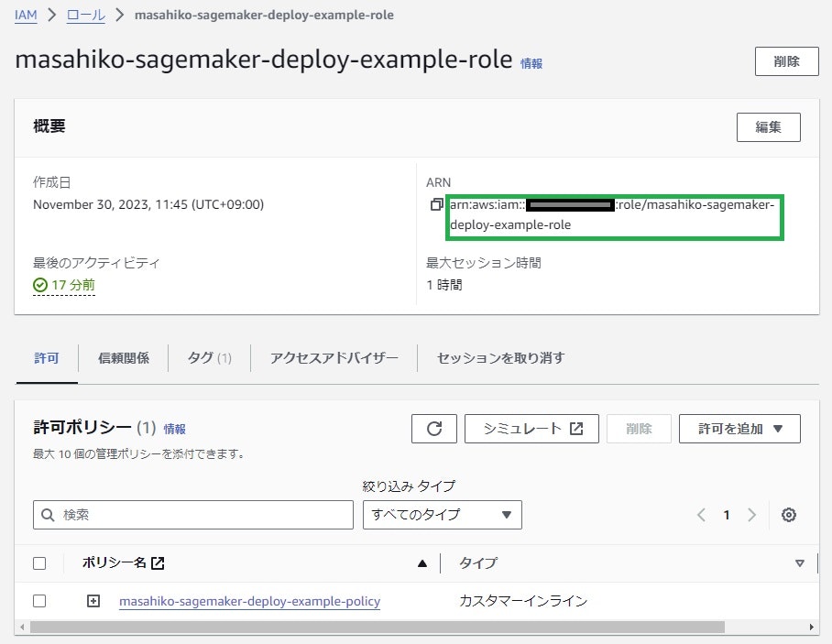Viewport: 832px width, 644px height.
Task: Click the scrollbar left arrow
Action: click(x=22, y=627)
